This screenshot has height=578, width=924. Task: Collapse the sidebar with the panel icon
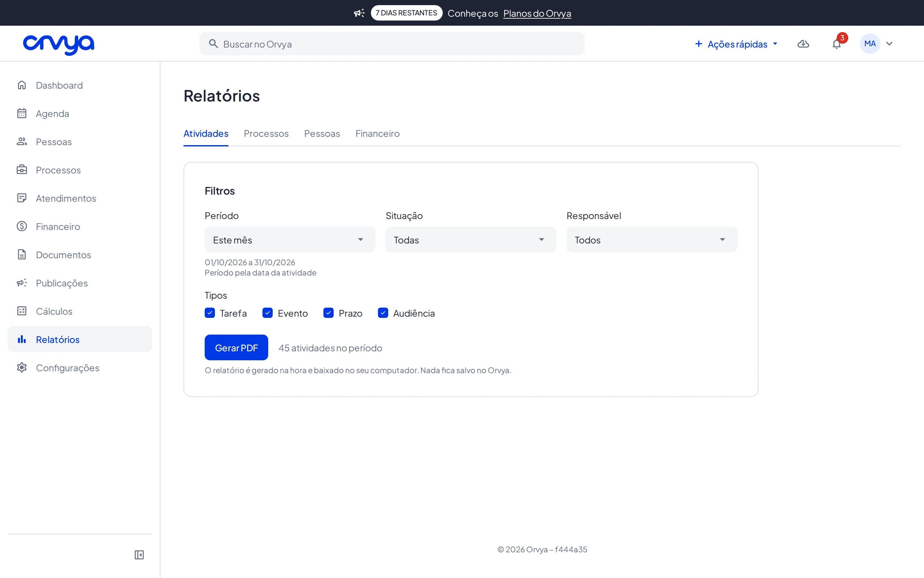[139, 555]
